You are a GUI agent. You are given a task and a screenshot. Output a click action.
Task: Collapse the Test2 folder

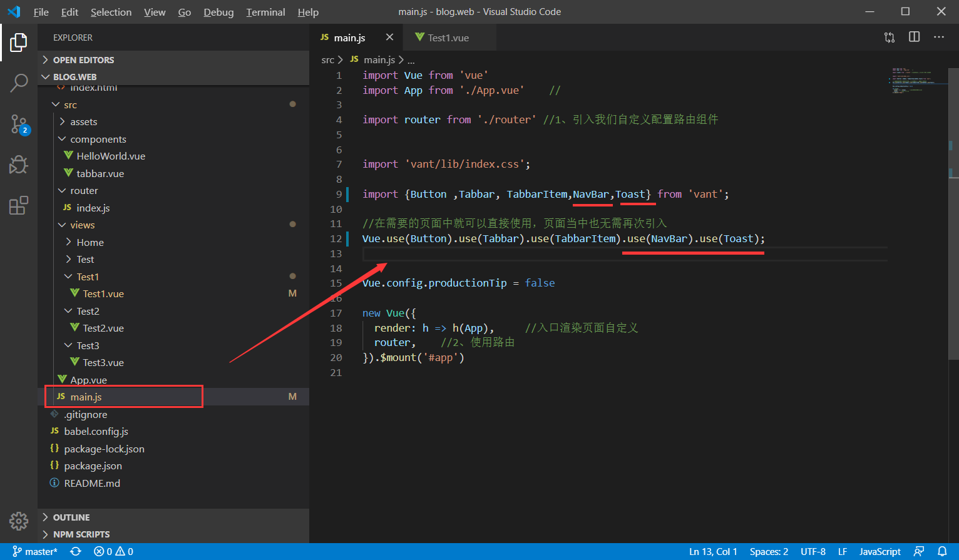(173, 311)
